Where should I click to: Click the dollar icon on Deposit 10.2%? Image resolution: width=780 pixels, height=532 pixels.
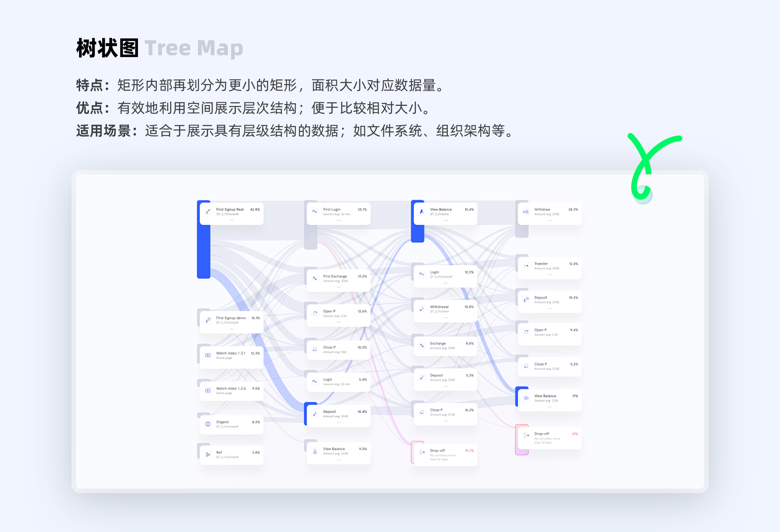(x=526, y=300)
